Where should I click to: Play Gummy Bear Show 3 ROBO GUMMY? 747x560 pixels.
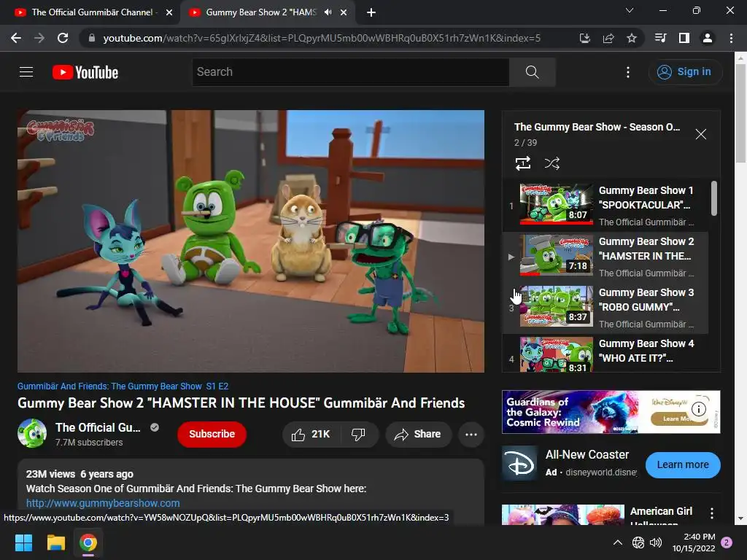point(605,308)
